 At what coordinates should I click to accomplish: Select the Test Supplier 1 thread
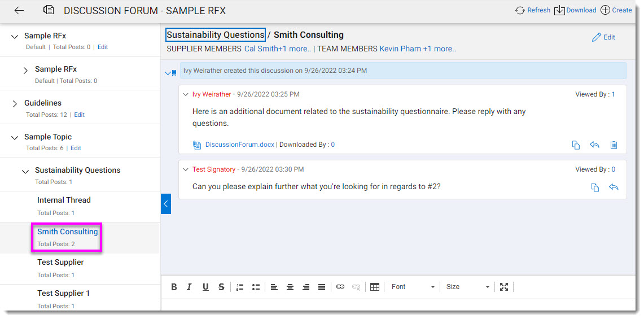pos(64,294)
